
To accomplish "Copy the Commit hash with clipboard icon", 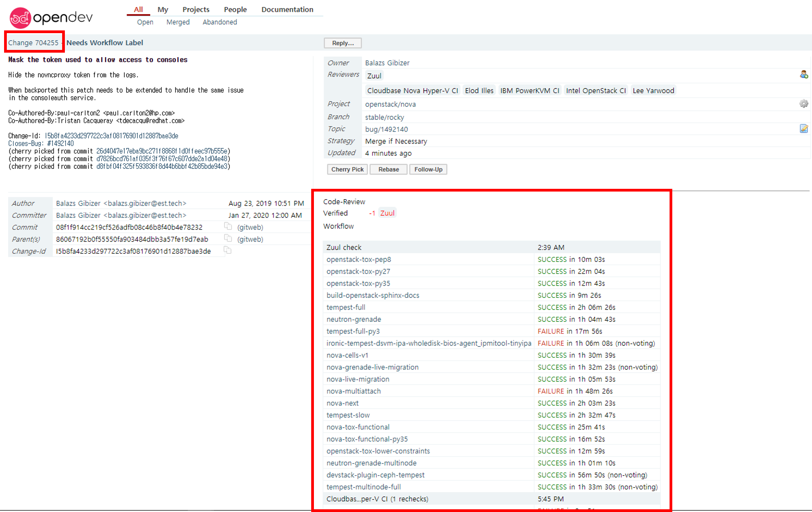I will (228, 226).
